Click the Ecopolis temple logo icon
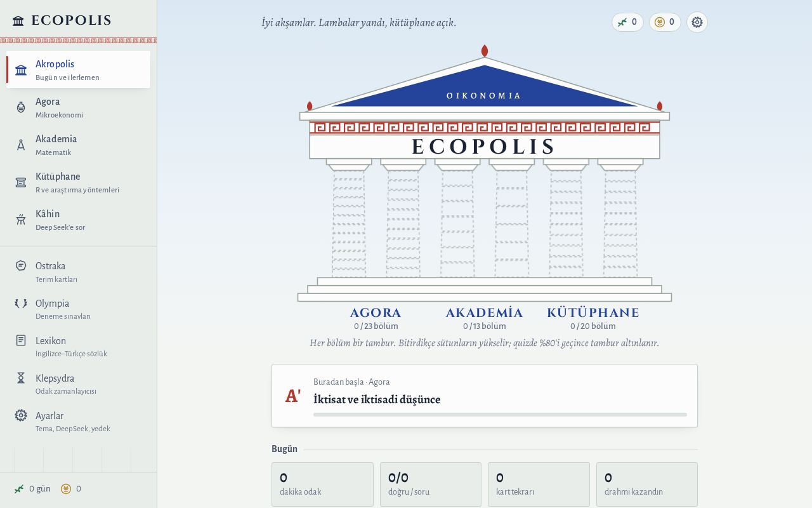 click(x=18, y=21)
